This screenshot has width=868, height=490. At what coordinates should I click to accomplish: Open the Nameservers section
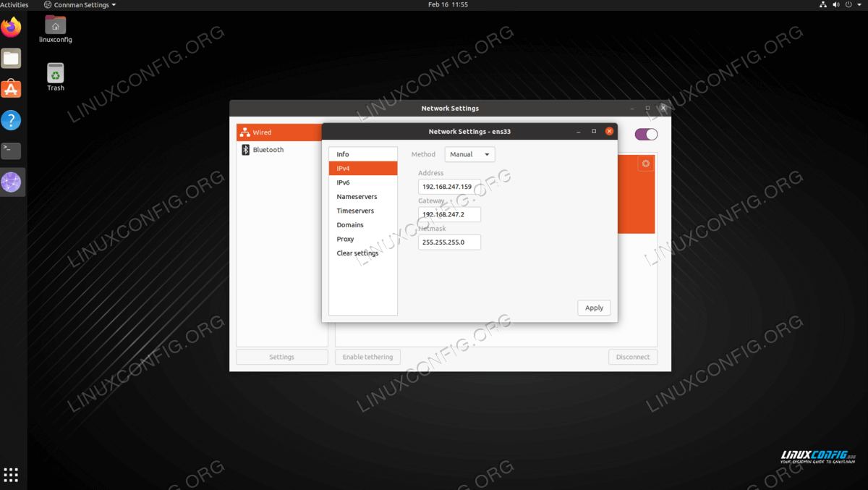tap(363, 196)
